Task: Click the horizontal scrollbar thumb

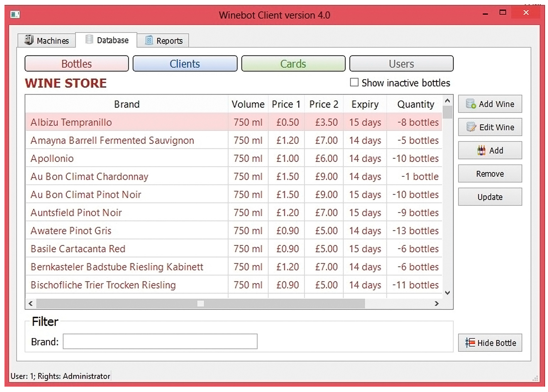Action: (x=200, y=303)
